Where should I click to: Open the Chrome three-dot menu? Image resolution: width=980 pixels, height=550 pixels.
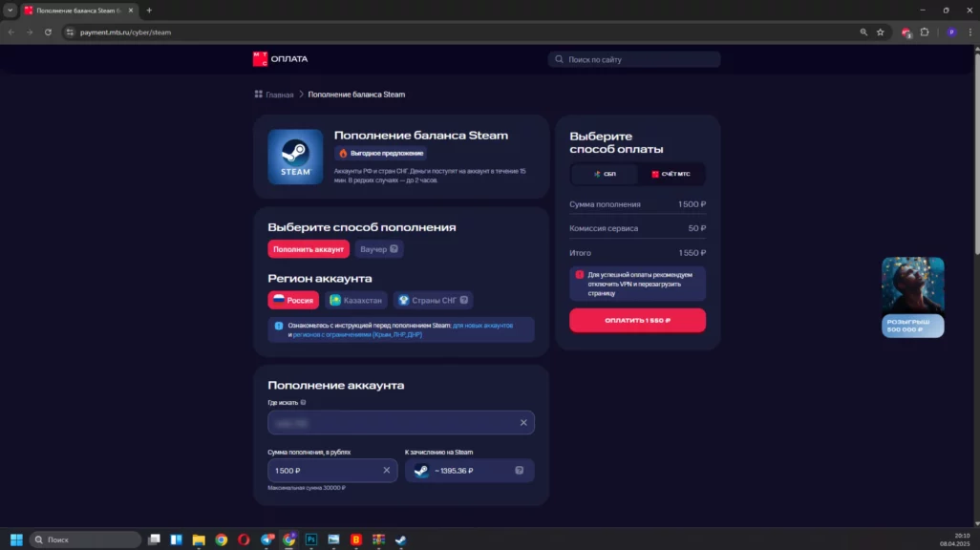969,32
